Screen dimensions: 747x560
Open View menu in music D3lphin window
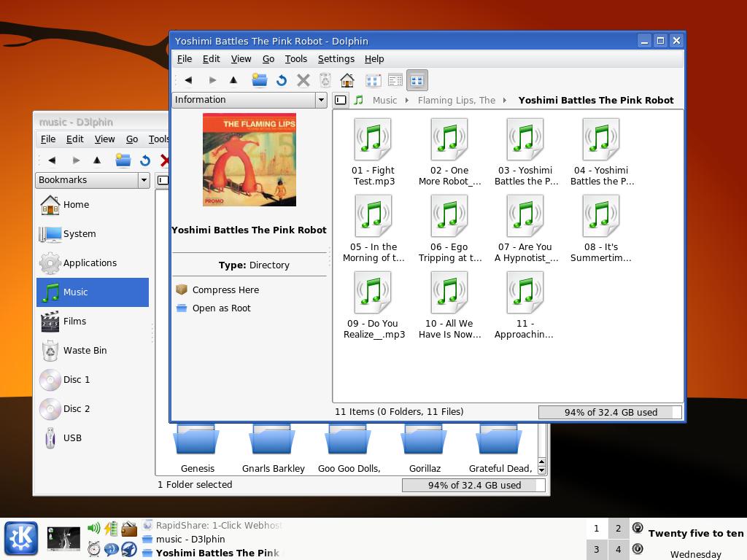[105, 139]
